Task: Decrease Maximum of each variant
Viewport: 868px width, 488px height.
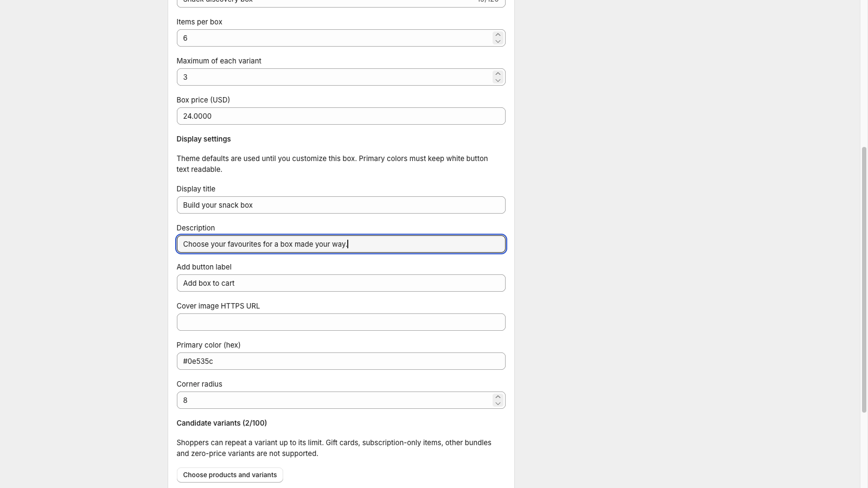Action: click(x=497, y=80)
